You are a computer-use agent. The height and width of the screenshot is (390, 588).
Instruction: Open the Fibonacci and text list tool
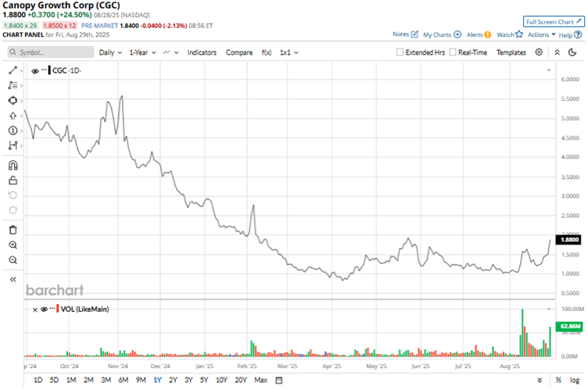pos(13,85)
